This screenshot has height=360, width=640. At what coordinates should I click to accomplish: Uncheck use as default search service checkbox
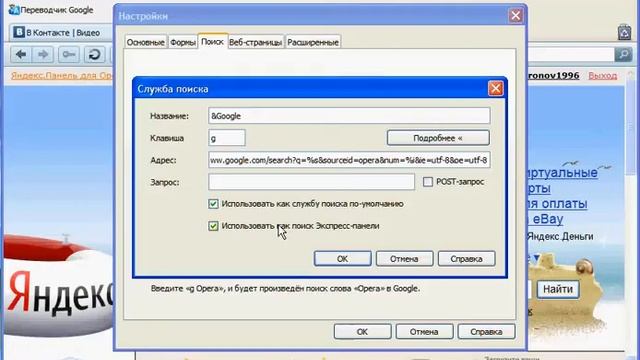[213, 204]
